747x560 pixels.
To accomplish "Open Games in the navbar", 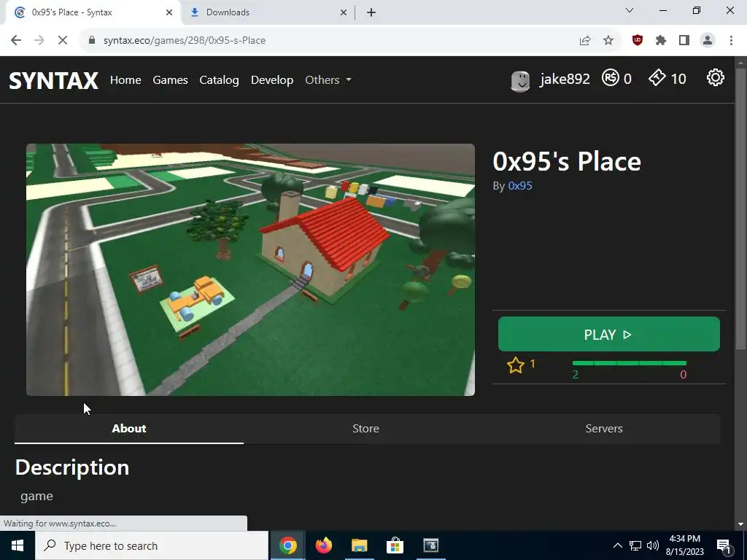I will pos(170,80).
